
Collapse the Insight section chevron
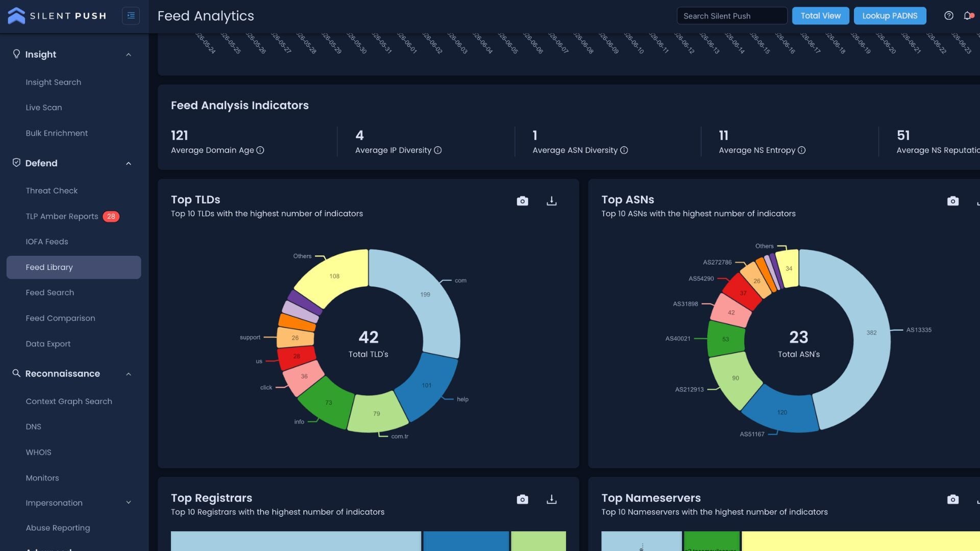click(129, 55)
